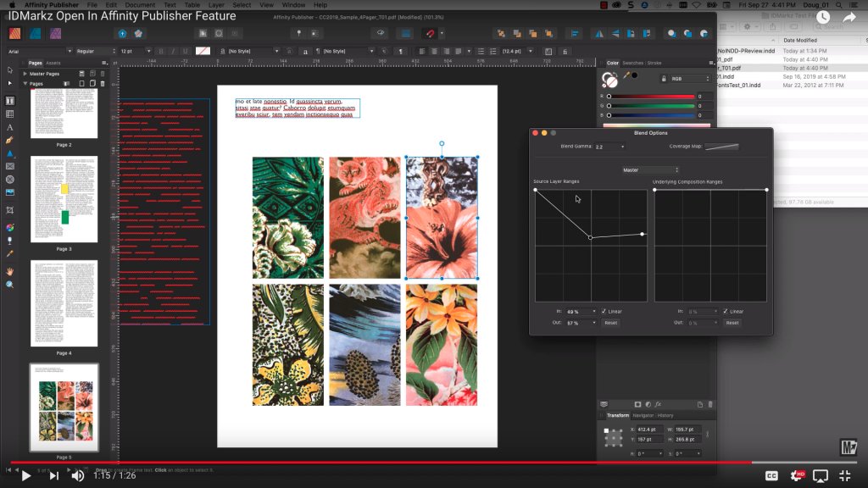Viewport: 868px width, 488px height.
Task: Open the Document menu
Action: 139,3
